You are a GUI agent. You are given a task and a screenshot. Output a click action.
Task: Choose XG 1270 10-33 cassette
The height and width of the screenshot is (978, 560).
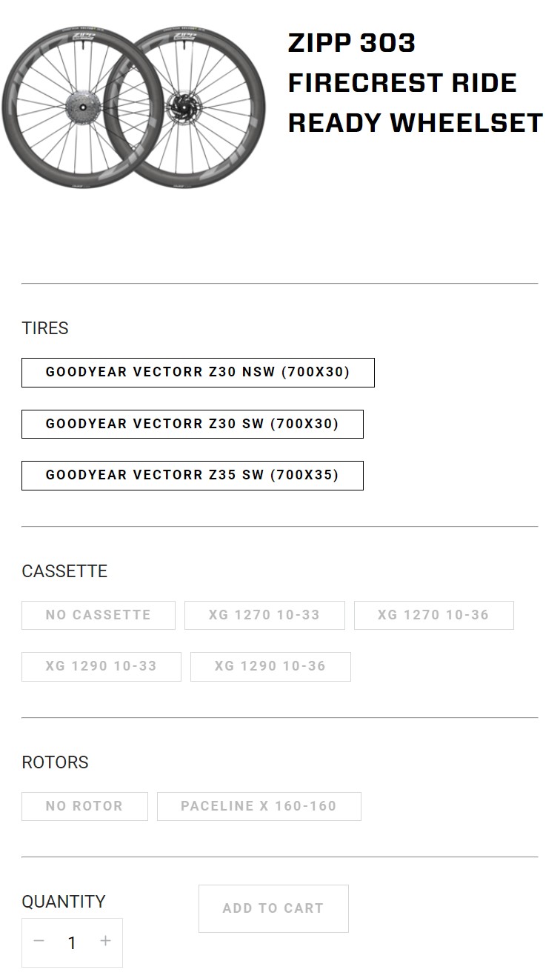click(264, 615)
